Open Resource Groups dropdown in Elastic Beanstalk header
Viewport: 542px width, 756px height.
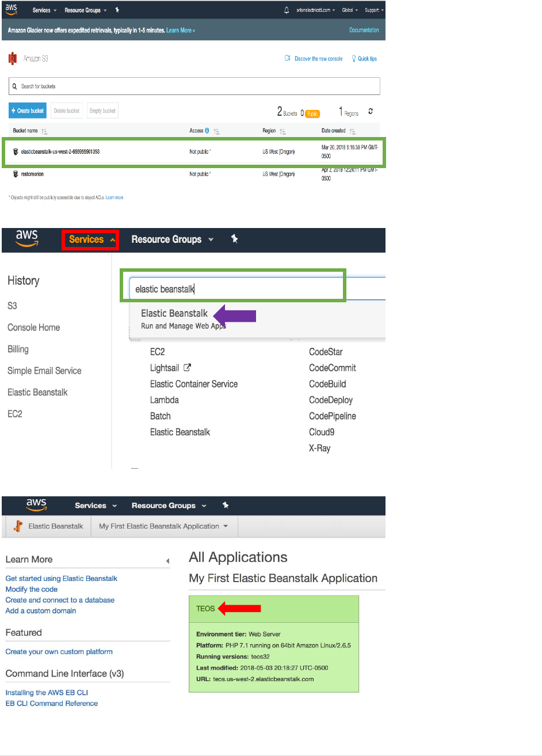click(x=169, y=506)
